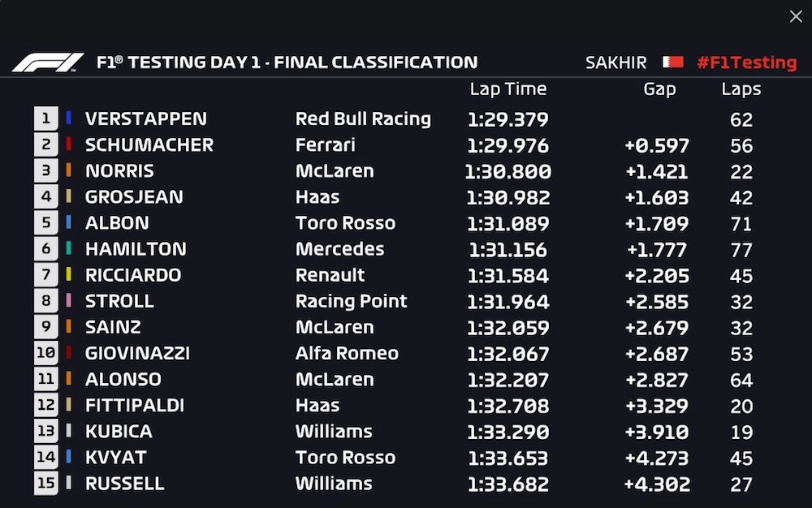Image resolution: width=812 pixels, height=508 pixels.
Task: Click Norris's lap time 1:30.800
Action: tap(508, 171)
